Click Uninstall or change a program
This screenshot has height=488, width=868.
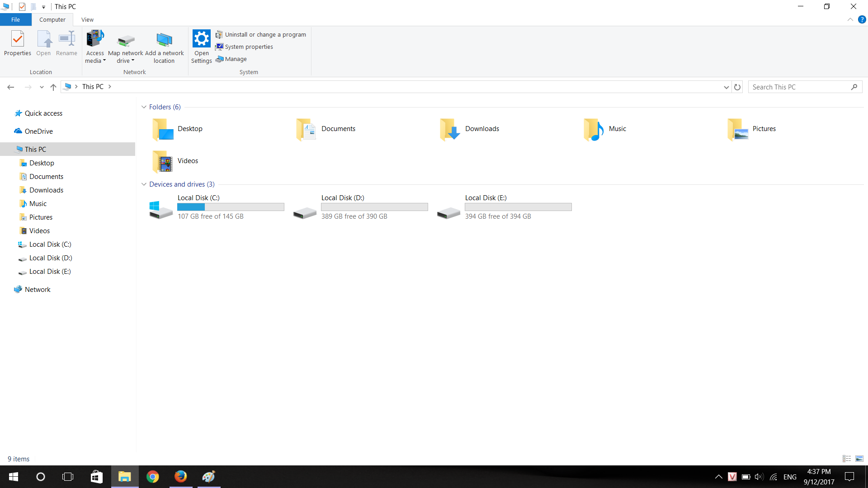point(265,35)
